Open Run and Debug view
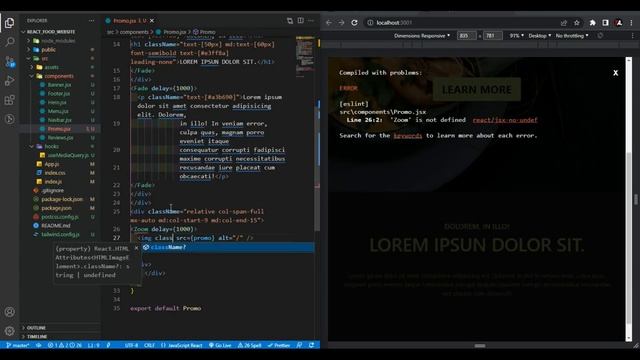 pyautogui.click(x=9, y=81)
